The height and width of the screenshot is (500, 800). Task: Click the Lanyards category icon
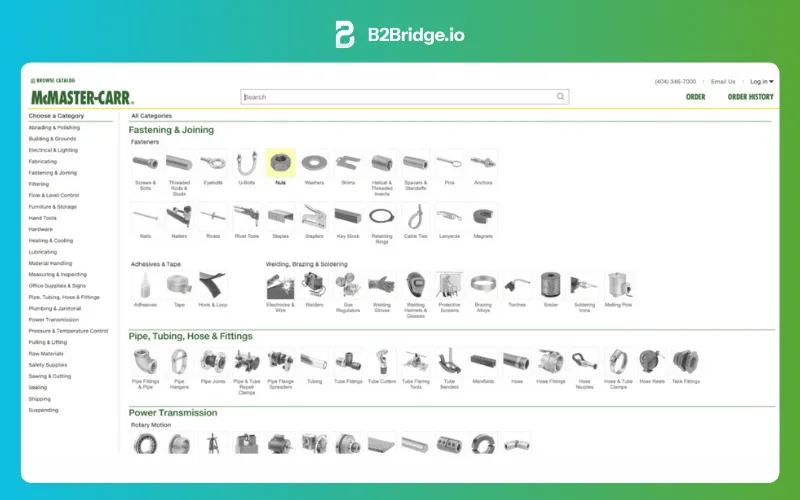[449, 217]
